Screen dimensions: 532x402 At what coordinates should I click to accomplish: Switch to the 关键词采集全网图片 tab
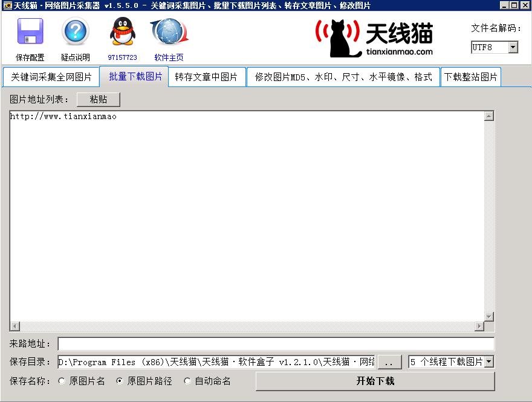tap(51, 77)
